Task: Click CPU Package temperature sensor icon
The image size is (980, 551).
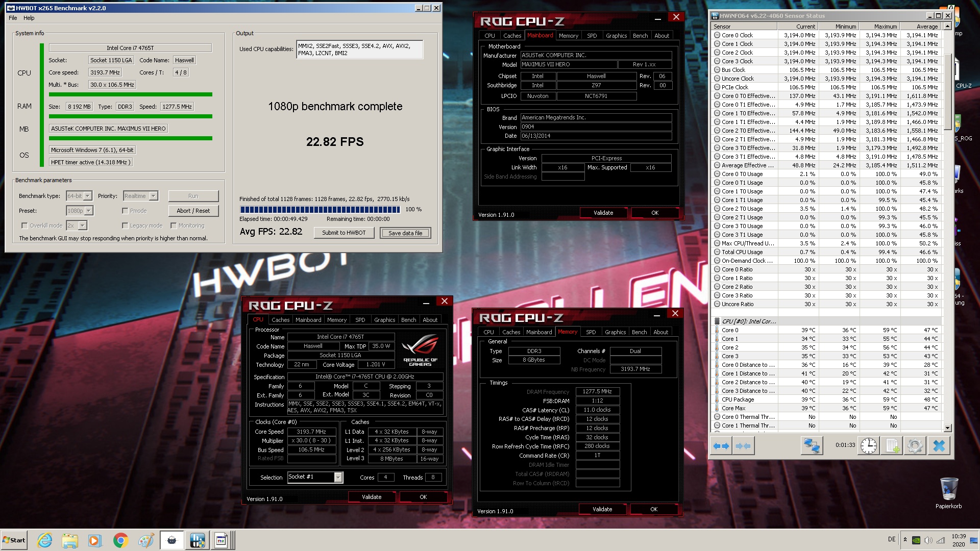Action: (x=717, y=399)
